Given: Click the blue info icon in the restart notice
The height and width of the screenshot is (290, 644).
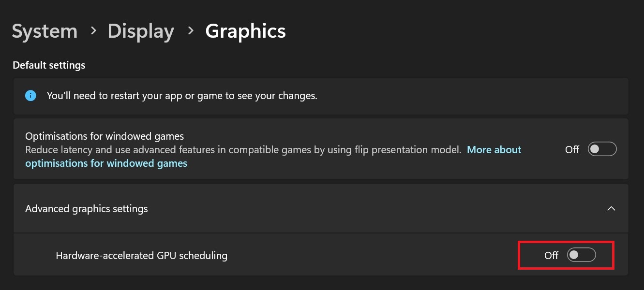Looking at the screenshot, I should [x=30, y=96].
